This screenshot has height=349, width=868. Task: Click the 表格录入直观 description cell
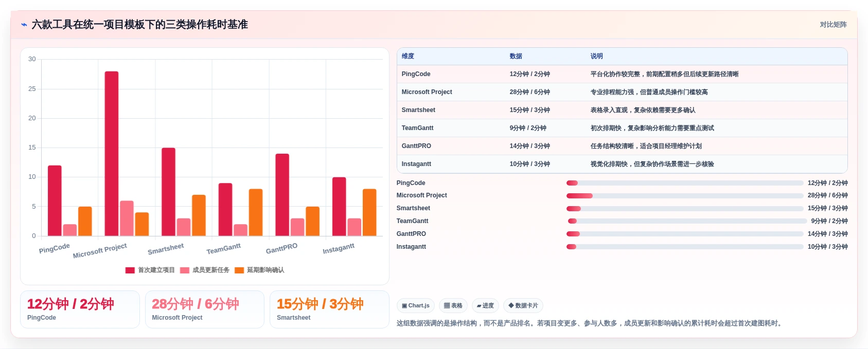coord(643,110)
